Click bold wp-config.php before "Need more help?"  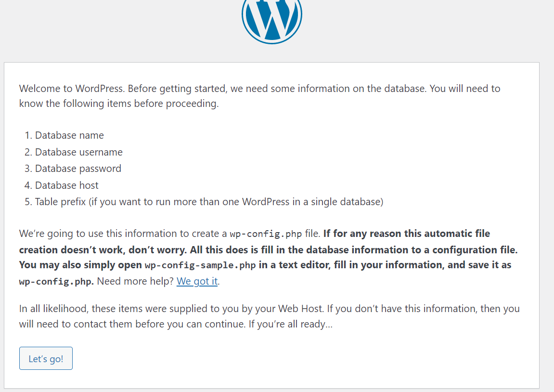pos(57,282)
